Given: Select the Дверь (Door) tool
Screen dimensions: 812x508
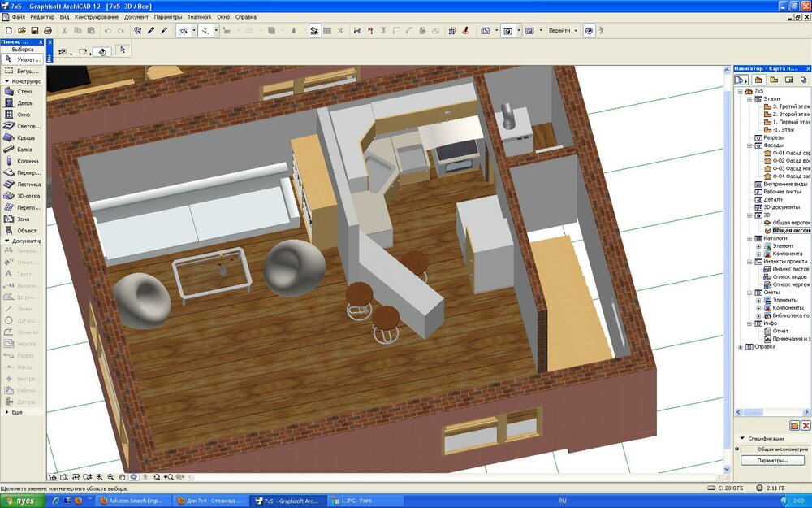Looking at the screenshot, I should pyautogui.click(x=23, y=103).
